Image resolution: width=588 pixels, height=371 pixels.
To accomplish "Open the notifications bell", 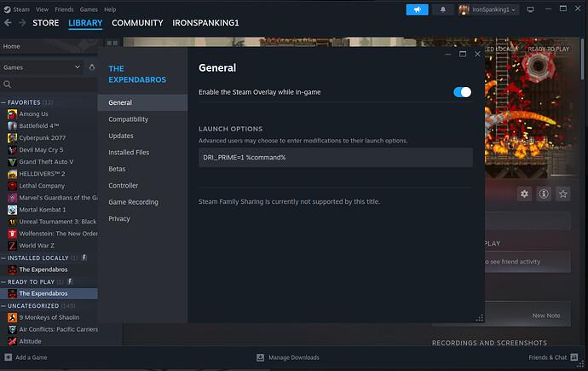I will coord(443,9).
